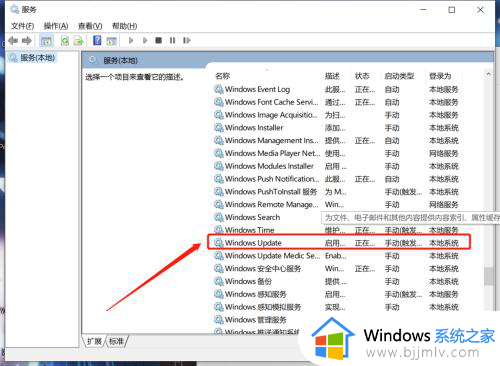500x366 pixels.
Task: Switch to the 扩展 tab
Action: tap(94, 341)
